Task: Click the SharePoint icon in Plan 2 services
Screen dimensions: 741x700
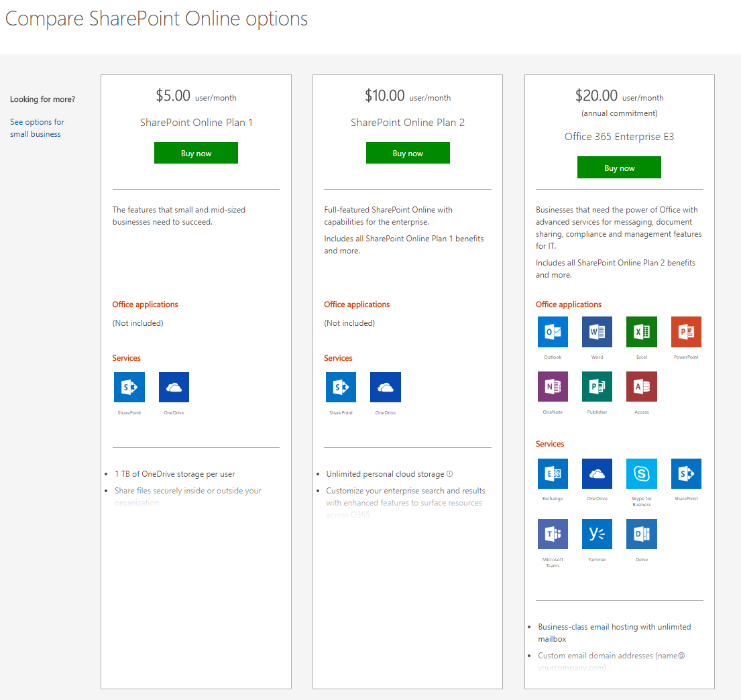Action: click(x=341, y=387)
